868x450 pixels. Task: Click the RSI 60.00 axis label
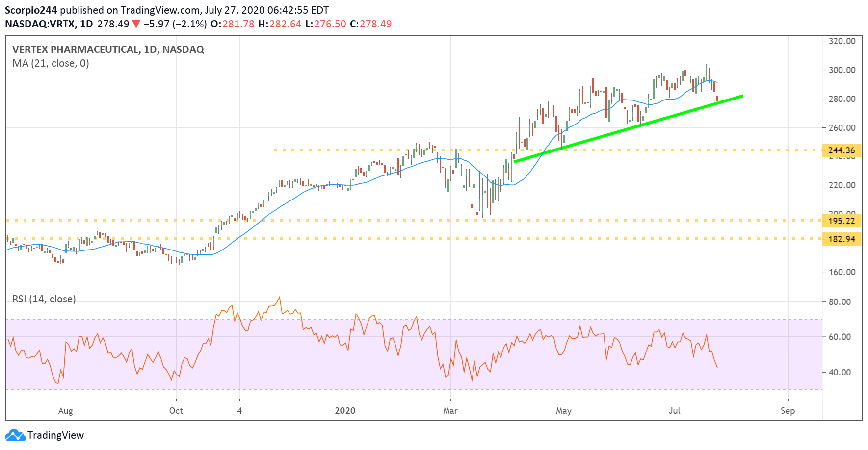coord(840,337)
